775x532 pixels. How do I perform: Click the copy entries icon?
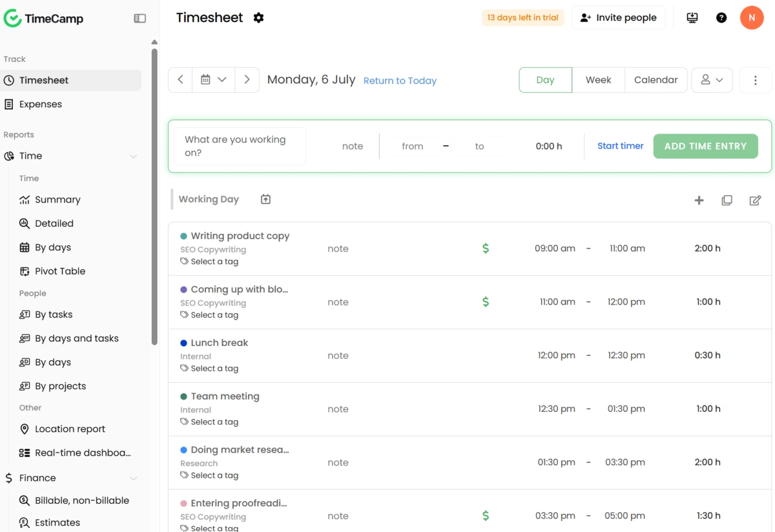(x=727, y=200)
